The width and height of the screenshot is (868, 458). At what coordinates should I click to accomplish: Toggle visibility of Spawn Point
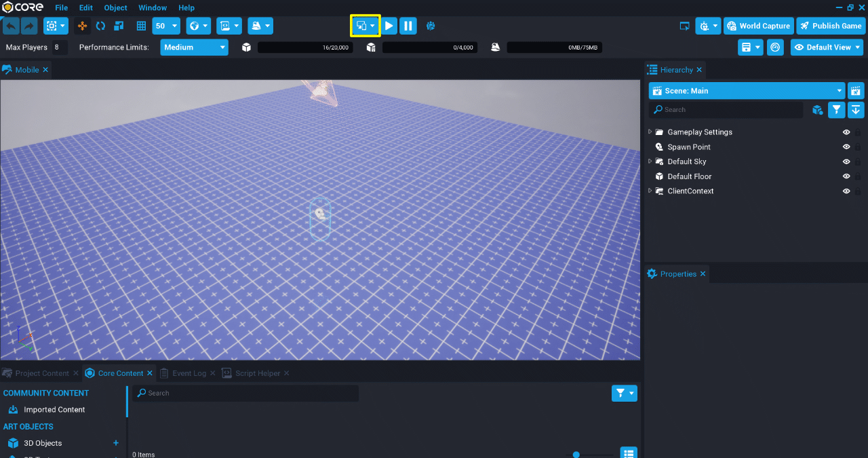coord(846,147)
